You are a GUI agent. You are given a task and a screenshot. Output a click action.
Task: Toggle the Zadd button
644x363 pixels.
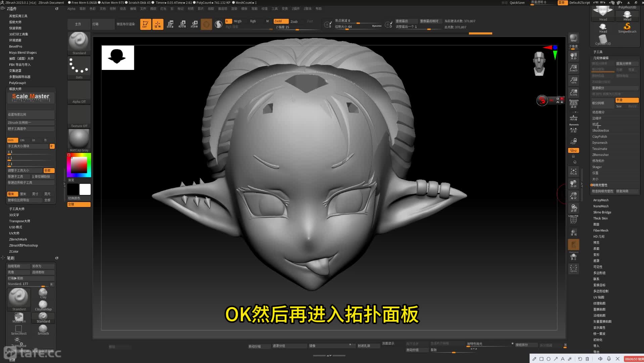[x=281, y=21]
